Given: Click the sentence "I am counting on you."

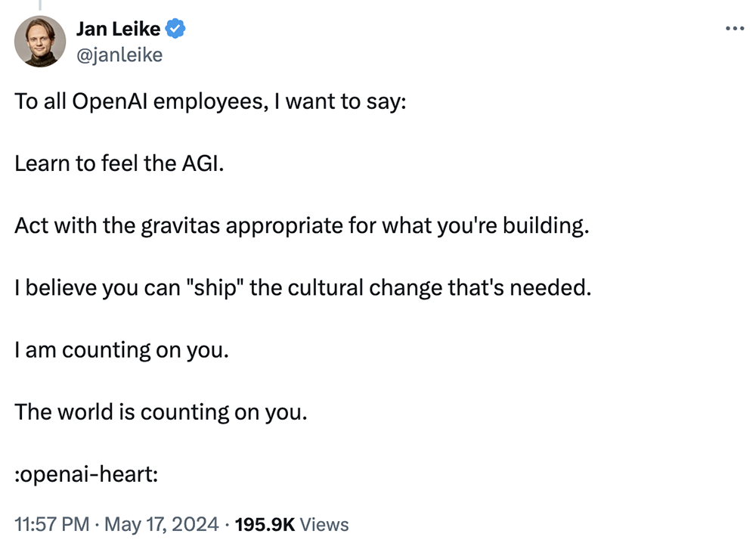Looking at the screenshot, I should pos(121,350).
